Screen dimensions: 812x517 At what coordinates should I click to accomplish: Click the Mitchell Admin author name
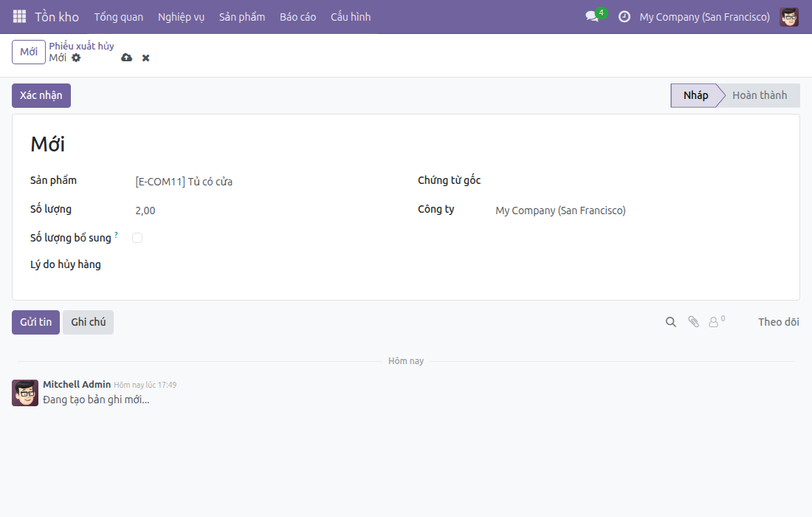click(x=77, y=384)
